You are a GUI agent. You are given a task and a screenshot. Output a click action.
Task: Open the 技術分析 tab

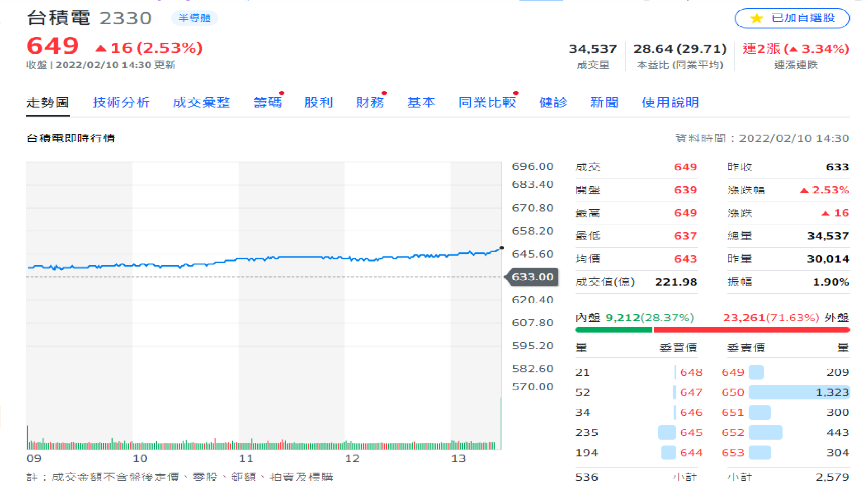[x=121, y=103]
